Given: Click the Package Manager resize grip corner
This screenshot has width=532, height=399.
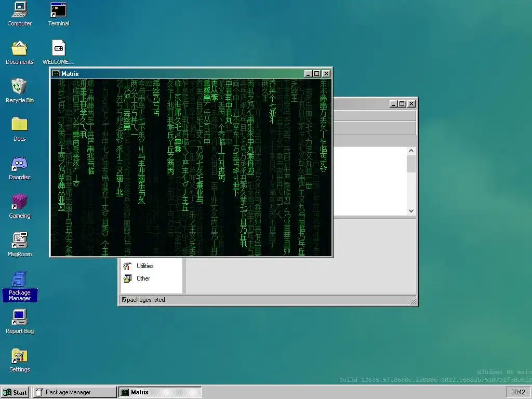Looking at the screenshot, I should (413, 301).
